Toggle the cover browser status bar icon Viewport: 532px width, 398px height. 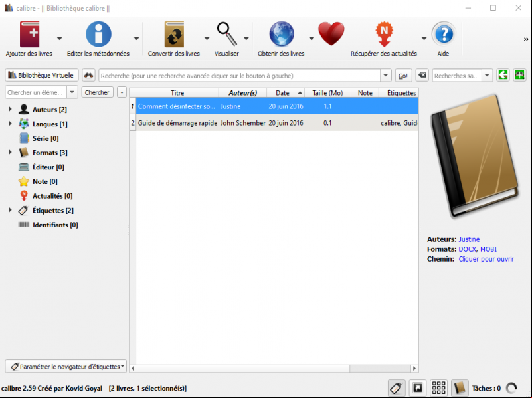click(x=418, y=388)
